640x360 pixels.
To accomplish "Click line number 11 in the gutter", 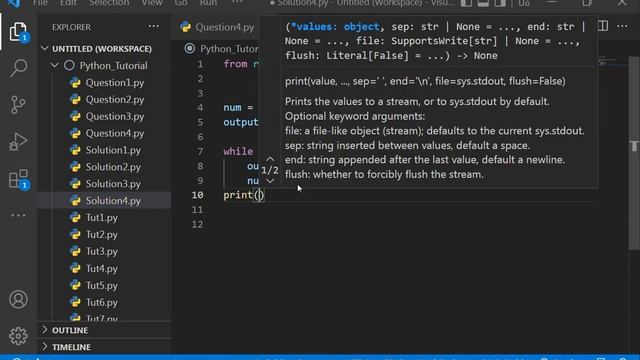I will 198,209.
